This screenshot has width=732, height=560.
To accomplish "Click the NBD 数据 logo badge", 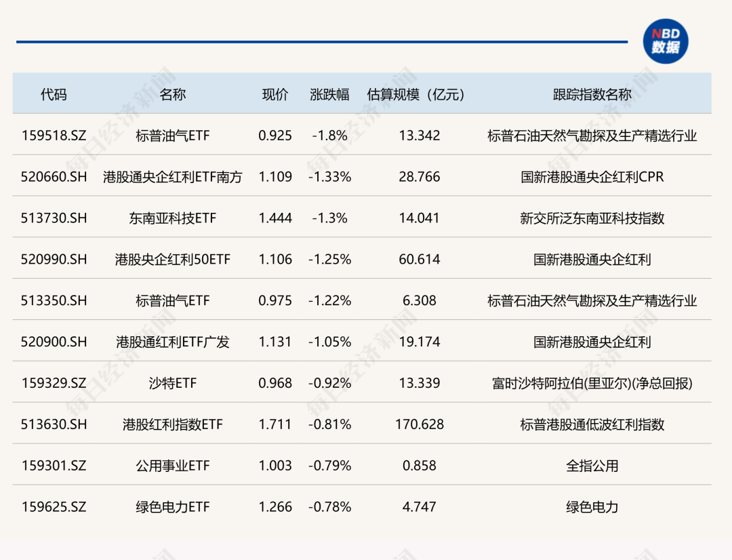I will click(x=667, y=42).
